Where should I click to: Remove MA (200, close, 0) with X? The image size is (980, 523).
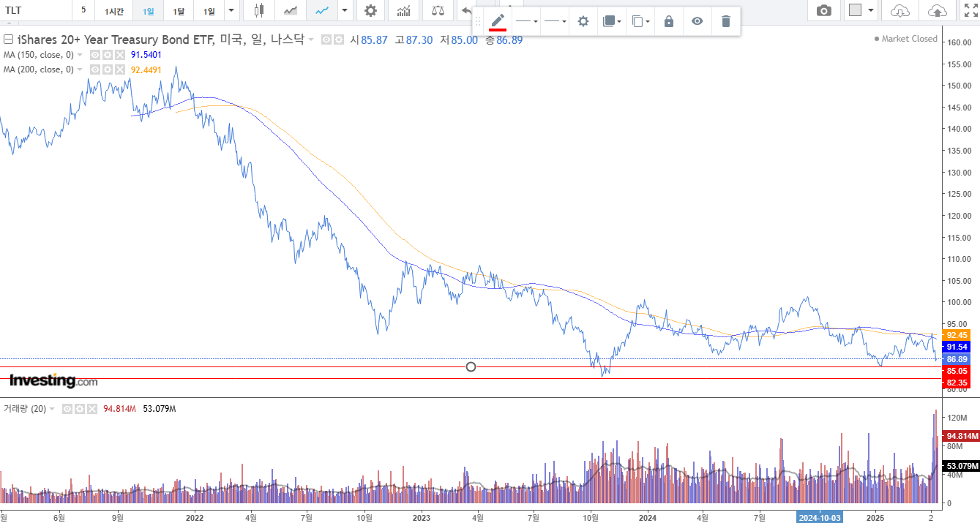(119, 69)
